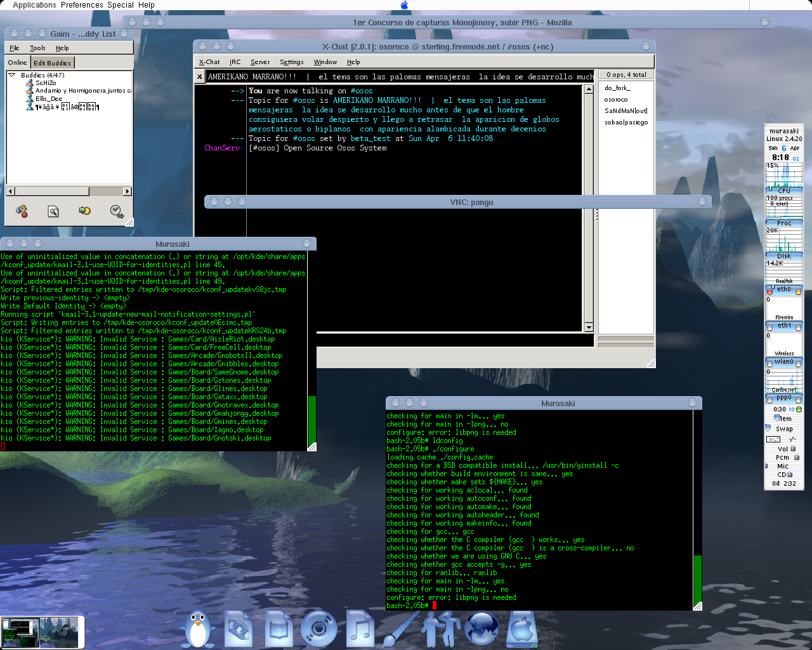Switch to the second workspace thumbnail in pager
The image size is (812, 650).
click(59, 633)
